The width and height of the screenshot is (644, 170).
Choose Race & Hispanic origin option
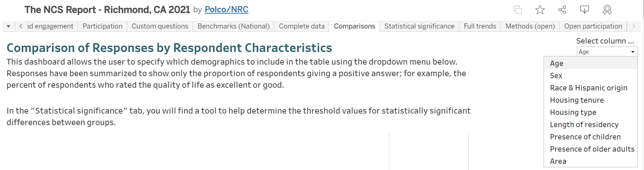pos(588,88)
